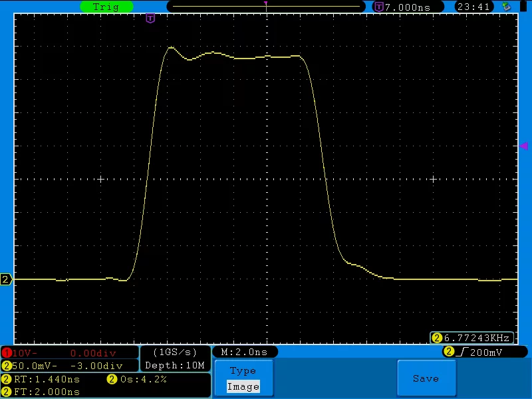Click the horizontal trigger position T marker

pos(150,18)
